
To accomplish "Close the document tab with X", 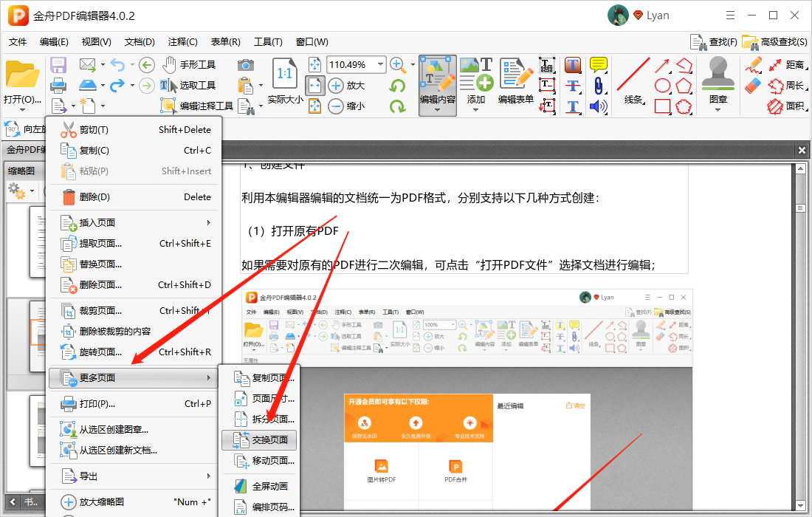I will point(802,150).
